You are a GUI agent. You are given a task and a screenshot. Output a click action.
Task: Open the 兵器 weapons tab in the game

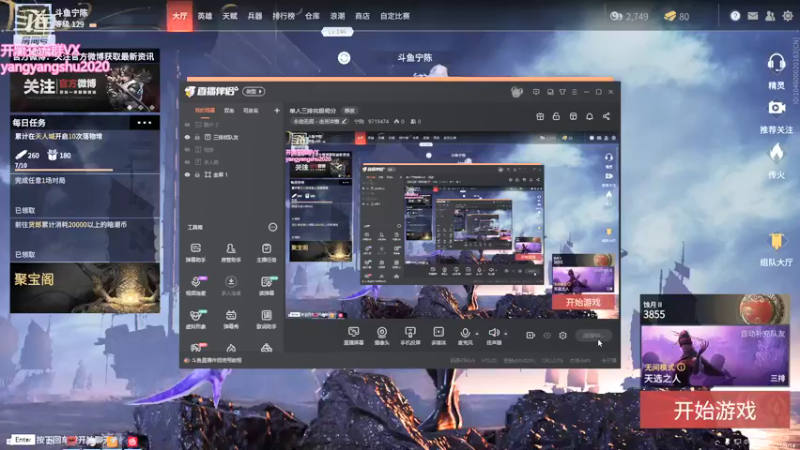pos(255,16)
